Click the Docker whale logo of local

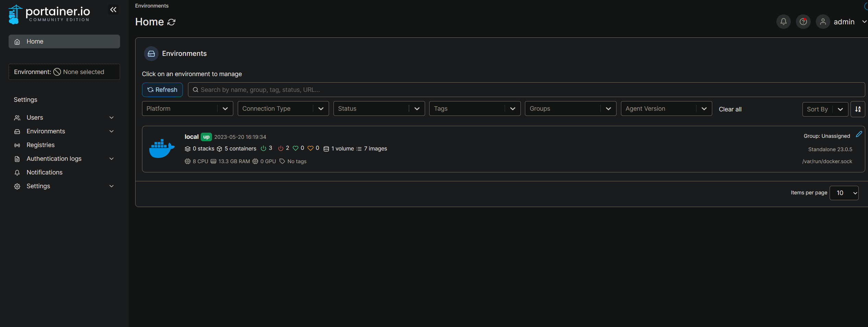click(x=162, y=149)
